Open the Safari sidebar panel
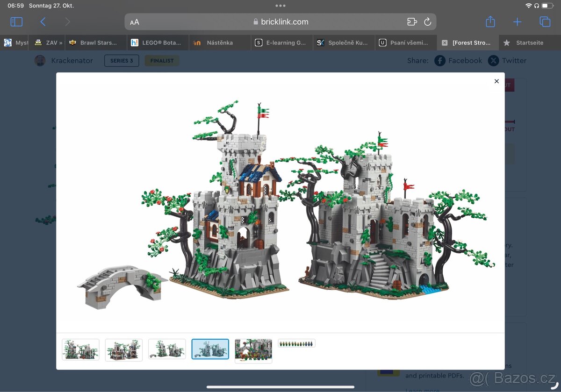Image resolution: width=561 pixels, height=392 pixels. [16, 21]
